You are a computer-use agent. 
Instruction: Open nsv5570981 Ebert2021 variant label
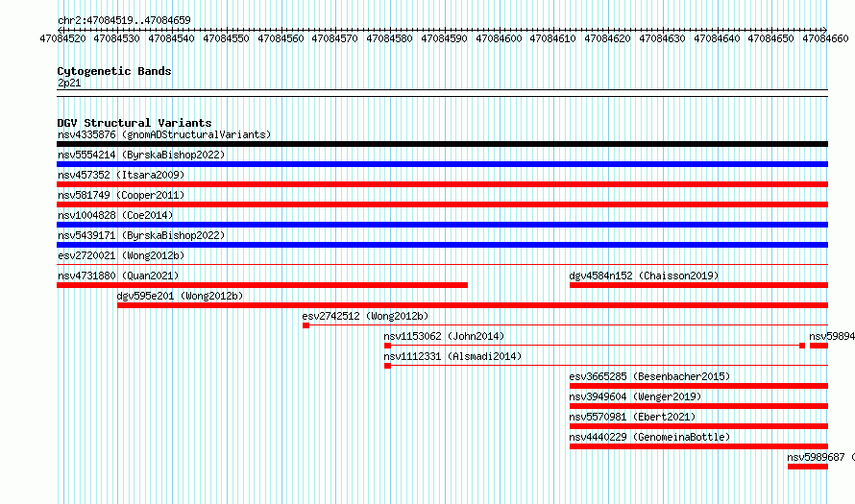632,417
